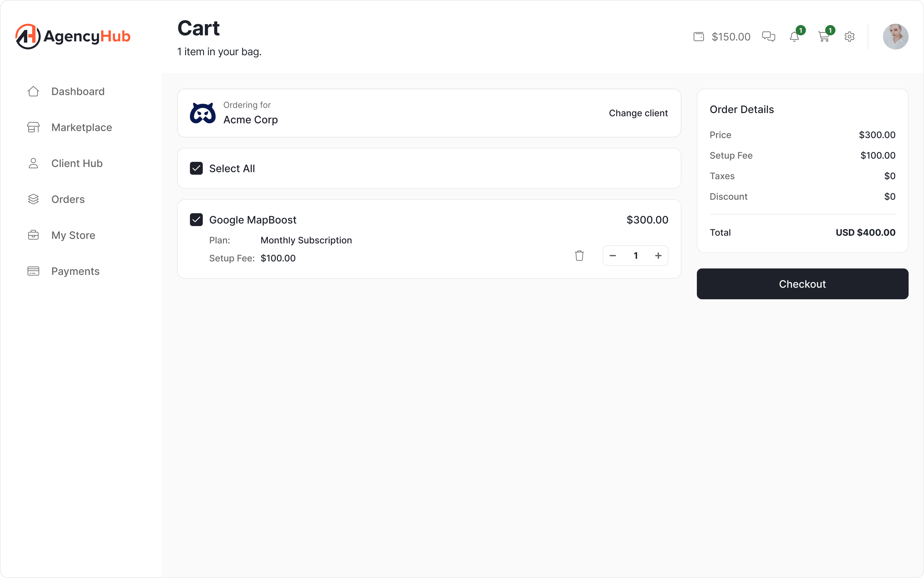
Task: Open the wallet balance icon
Action: (698, 37)
